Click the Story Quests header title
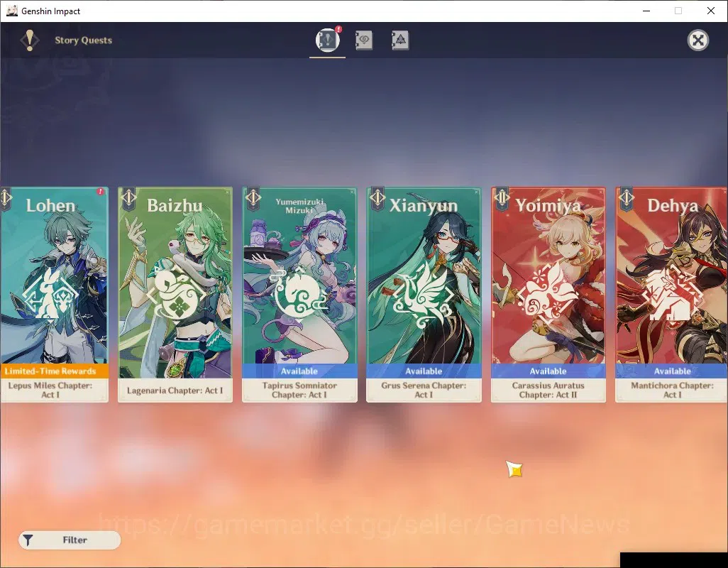728x568 pixels. (x=84, y=40)
